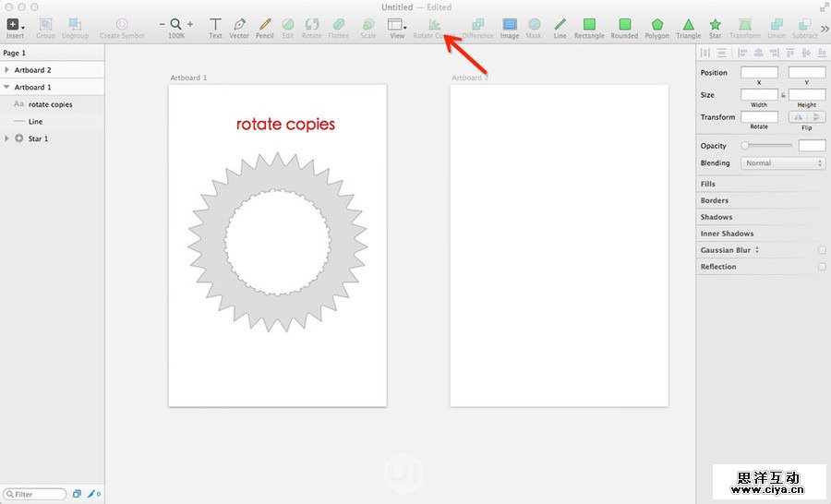Toggle the slice filter knife icon
Viewport: 831px width, 504px height.
(94, 494)
